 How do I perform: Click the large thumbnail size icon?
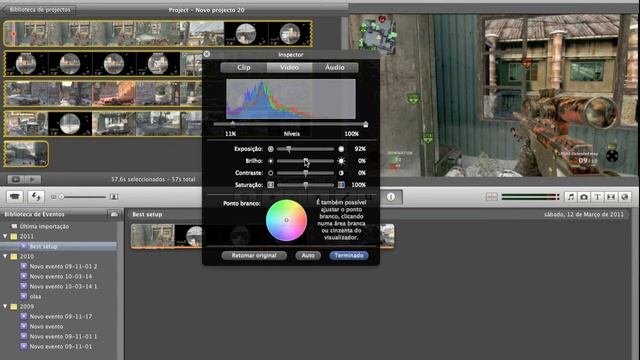point(114,197)
